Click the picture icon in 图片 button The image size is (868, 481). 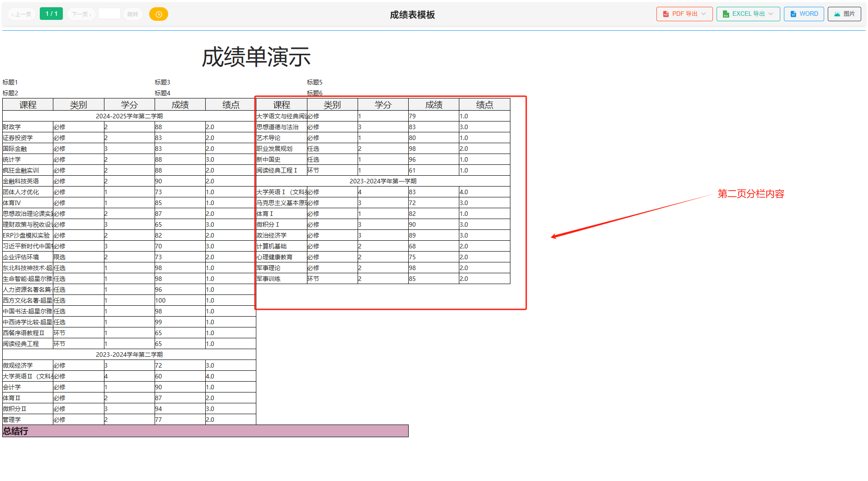(x=837, y=14)
